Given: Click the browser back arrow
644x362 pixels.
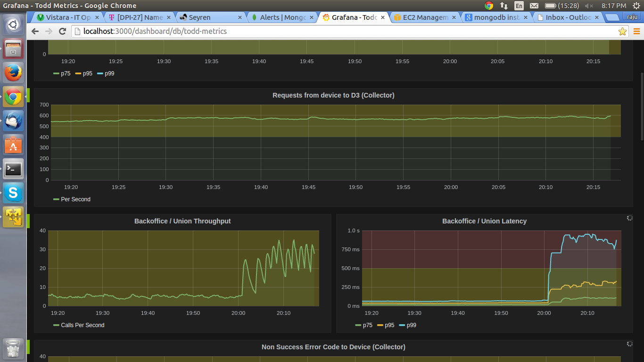Looking at the screenshot, I should pyautogui.click(x=35, y=31).
